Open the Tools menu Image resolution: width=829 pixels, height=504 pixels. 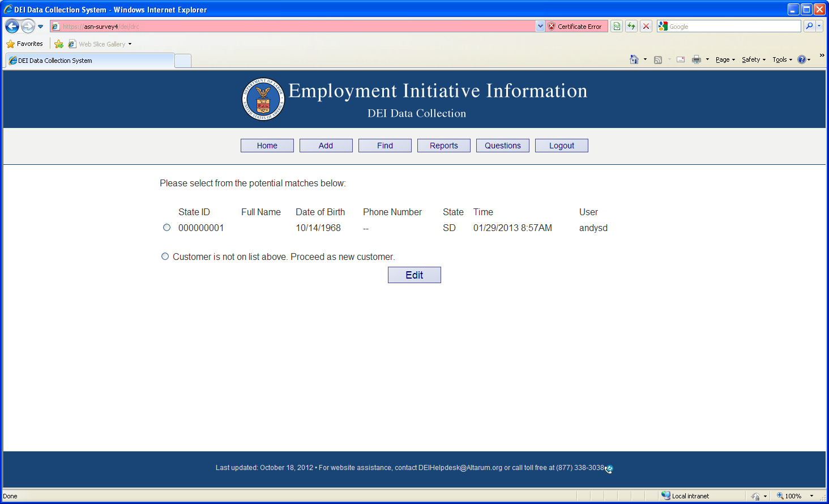click(x=783, y=59)
